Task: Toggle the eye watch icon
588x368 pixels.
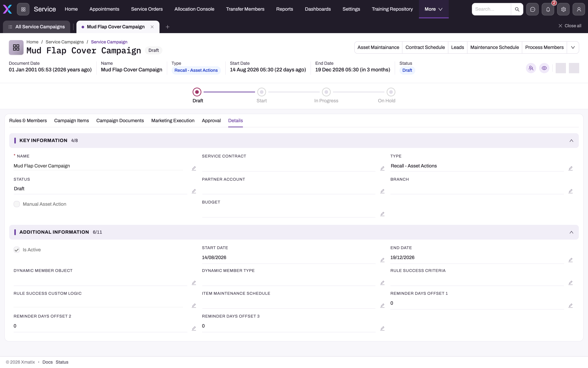Action: [544, 68]
